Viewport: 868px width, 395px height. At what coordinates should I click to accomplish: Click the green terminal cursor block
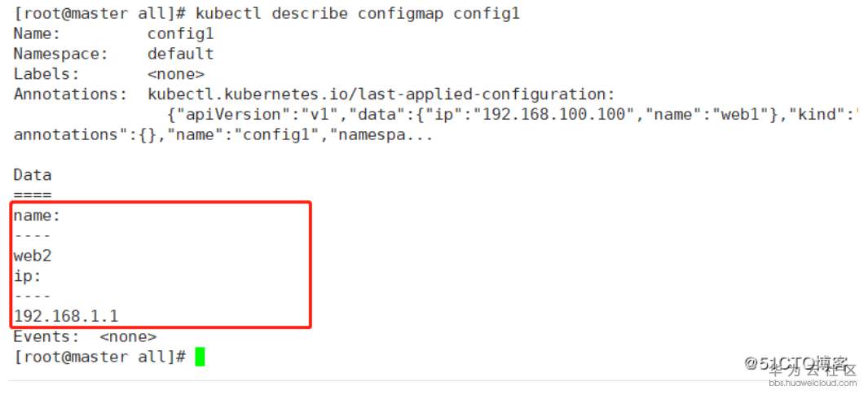pyautogui.click(x=200, y=357)
